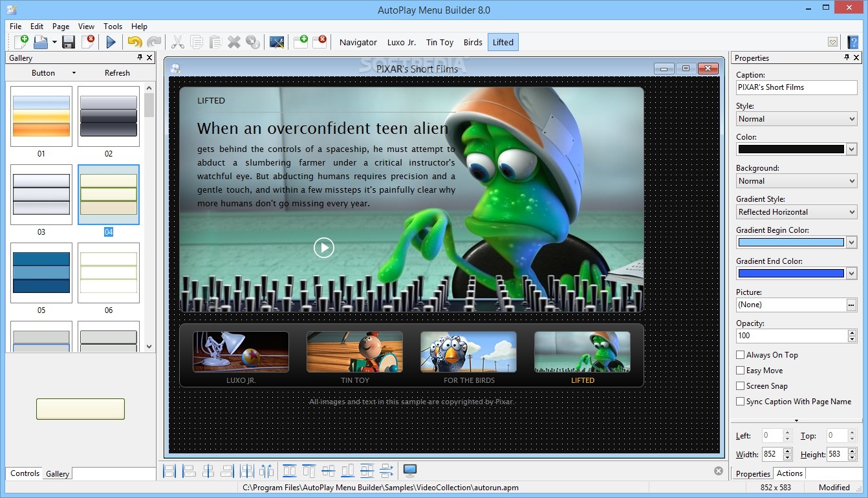
Task: Go to the Navigator page
Action: (x=358, y=43)
